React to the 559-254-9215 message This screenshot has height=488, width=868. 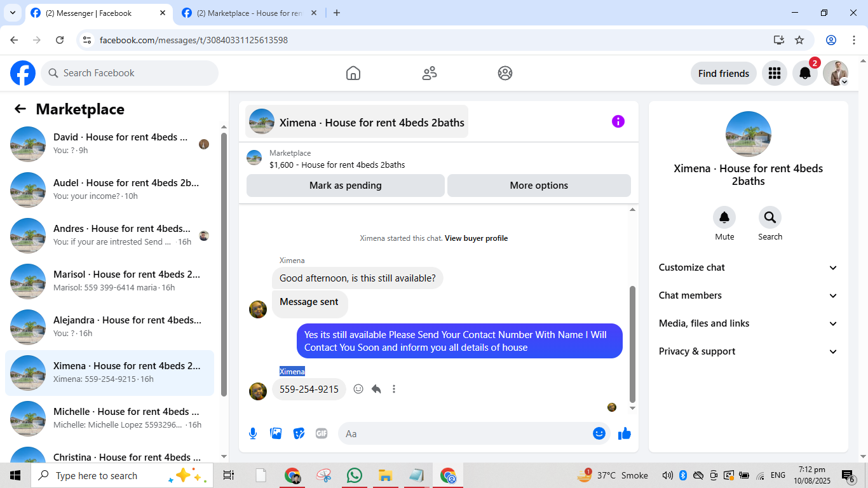[x=358, y=389]
